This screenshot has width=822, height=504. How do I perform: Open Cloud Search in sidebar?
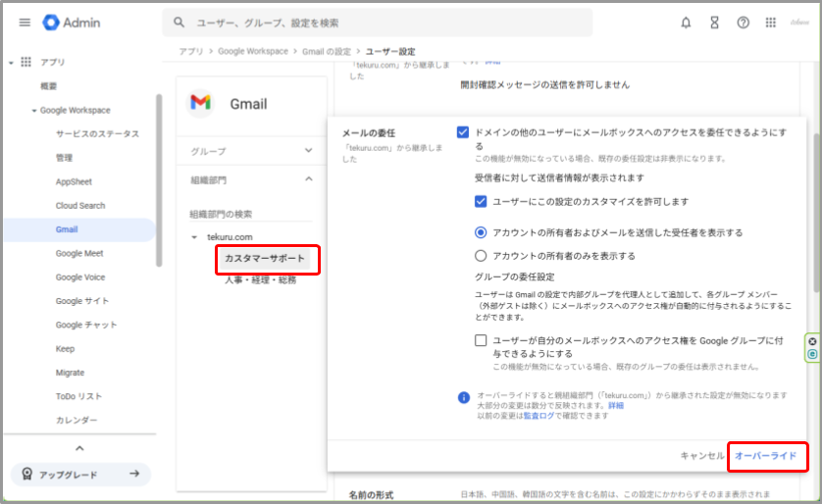[x=80, y=205]
